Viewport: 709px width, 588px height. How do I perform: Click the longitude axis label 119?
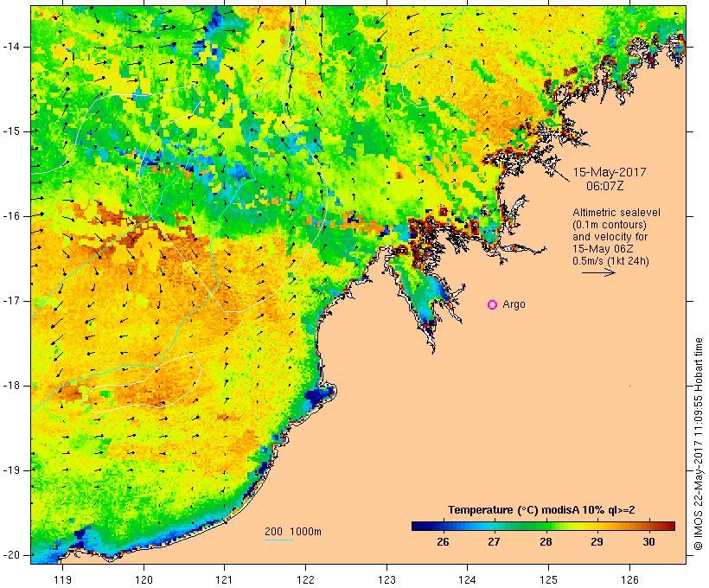(x=62, y=580)
